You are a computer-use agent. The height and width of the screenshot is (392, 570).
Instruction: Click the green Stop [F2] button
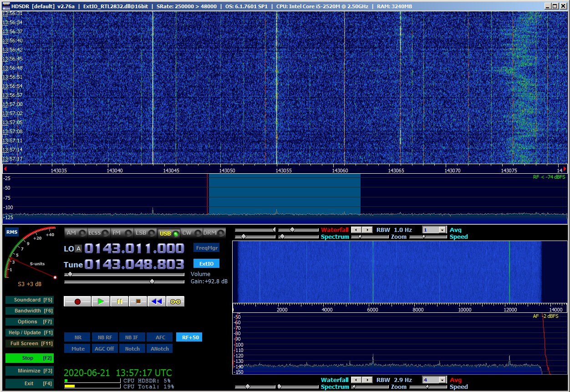[29, 358]
